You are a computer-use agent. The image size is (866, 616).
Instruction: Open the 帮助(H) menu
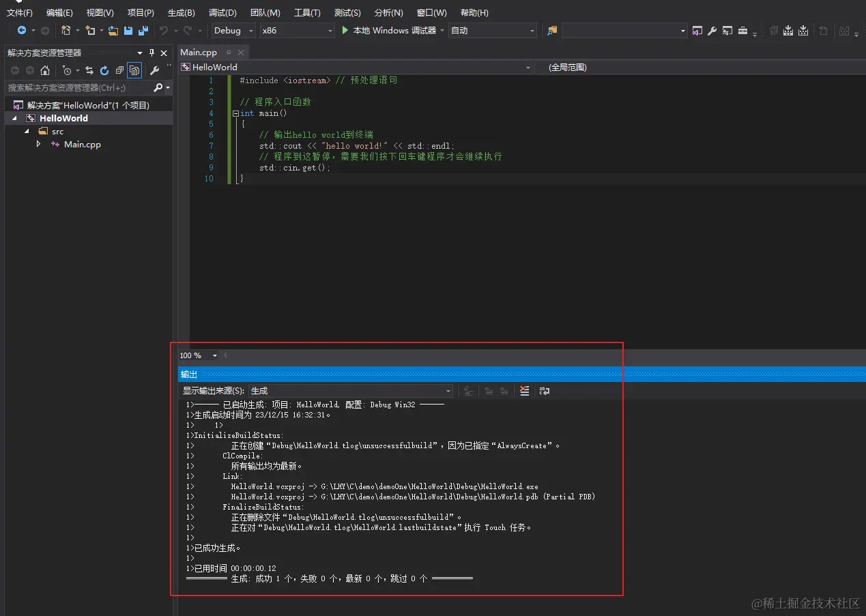click(x=474, y=13)
